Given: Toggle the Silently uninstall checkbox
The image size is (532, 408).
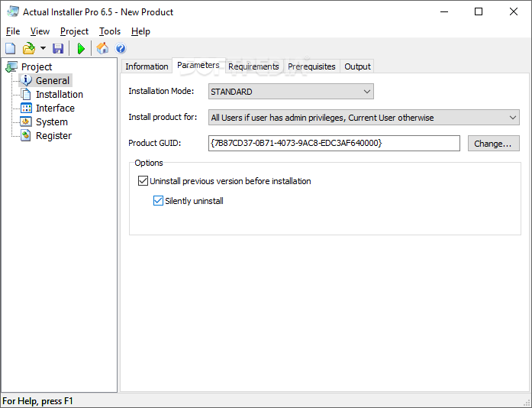Looking at the screenshot, I should 158,201.
